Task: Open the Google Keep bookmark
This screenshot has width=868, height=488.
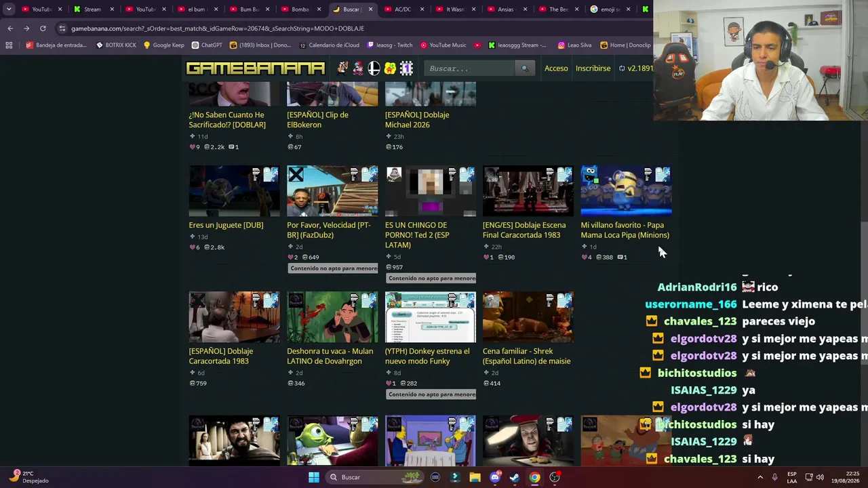Action: coord(163,45)
